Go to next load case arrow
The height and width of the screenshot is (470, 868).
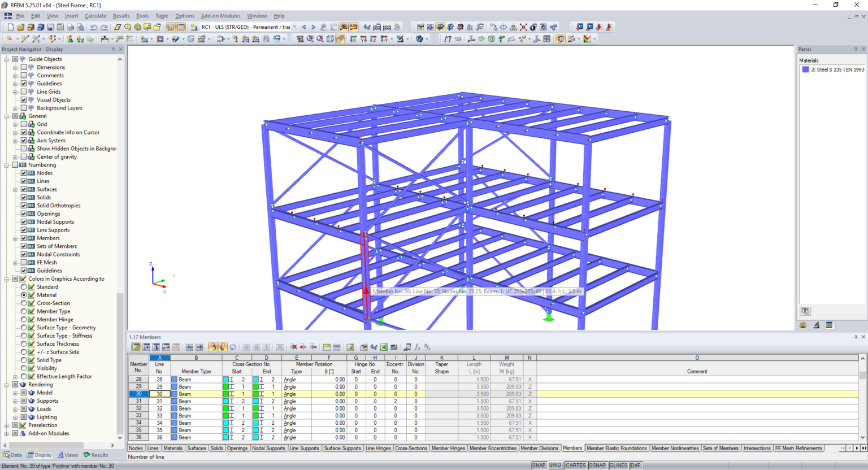pos(314,27)
